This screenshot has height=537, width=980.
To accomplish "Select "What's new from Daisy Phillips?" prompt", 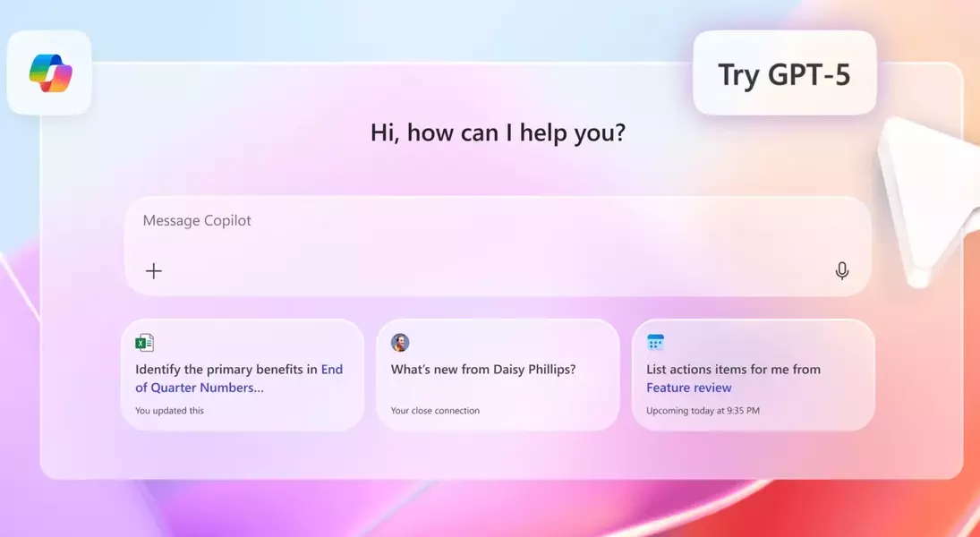I will pos(483,369).
